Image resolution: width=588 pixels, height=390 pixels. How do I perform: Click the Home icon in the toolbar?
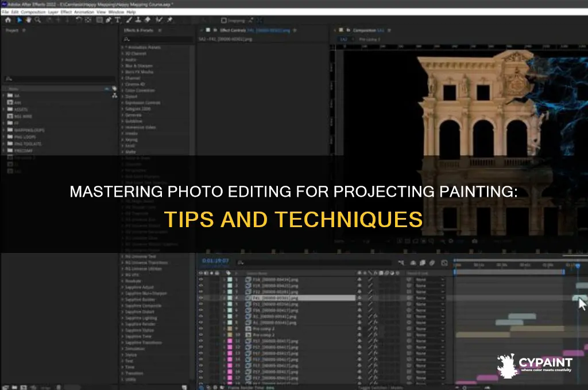[x=8, y=20]
